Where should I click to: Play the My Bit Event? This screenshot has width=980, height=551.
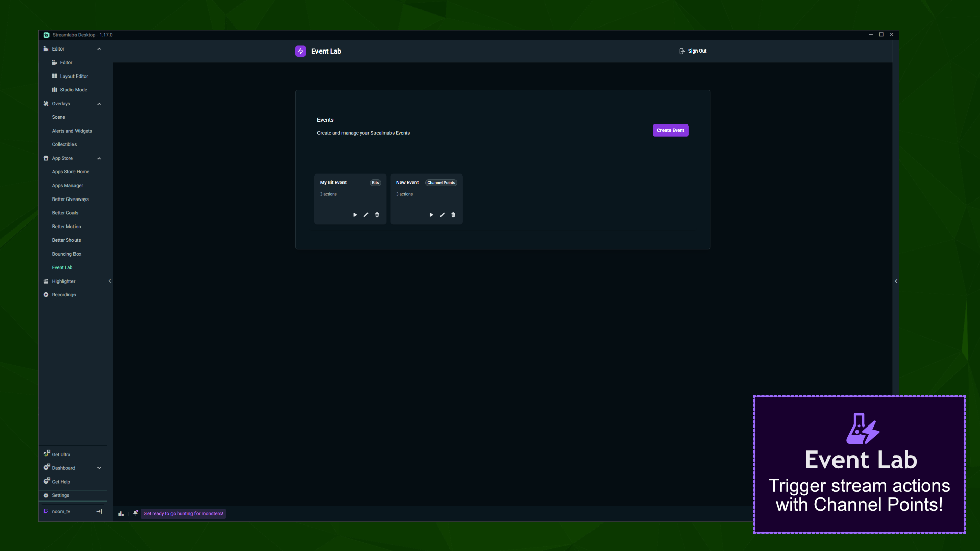355,215
